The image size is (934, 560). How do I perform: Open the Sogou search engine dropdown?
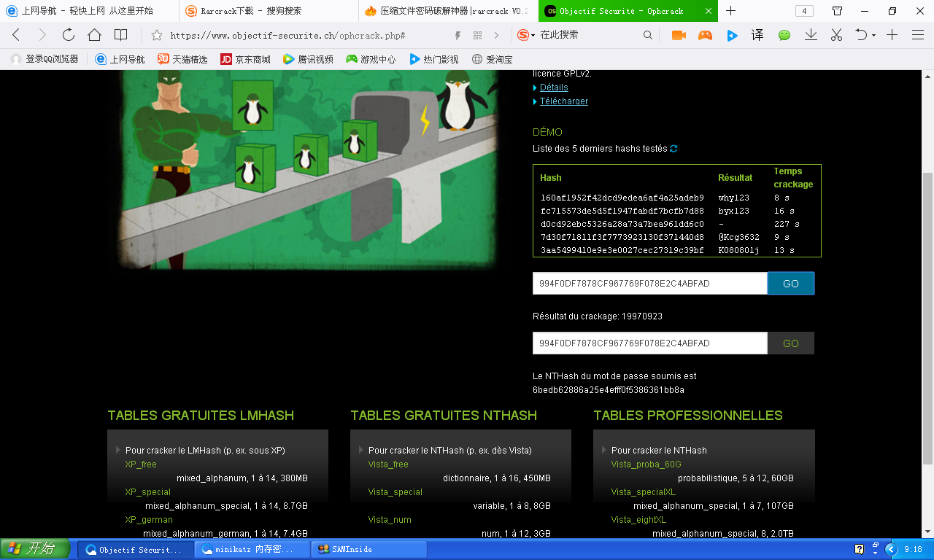[x=526, y=35]
